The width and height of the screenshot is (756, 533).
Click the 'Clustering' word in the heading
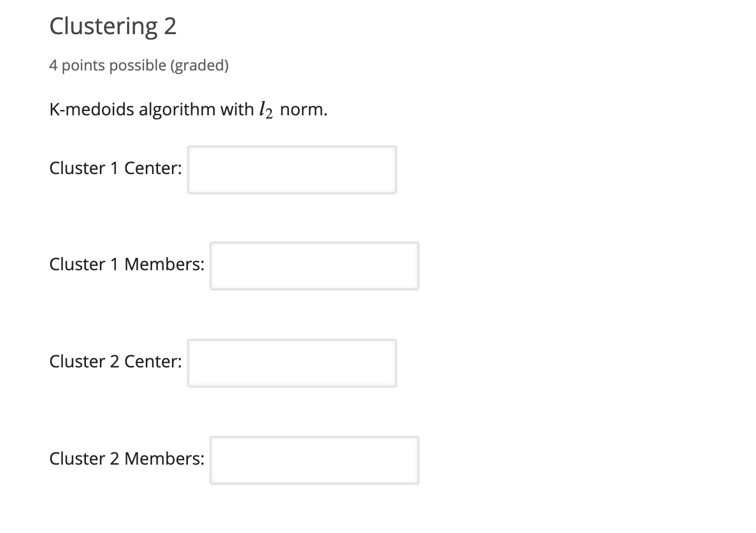click(x=104, y=27)
